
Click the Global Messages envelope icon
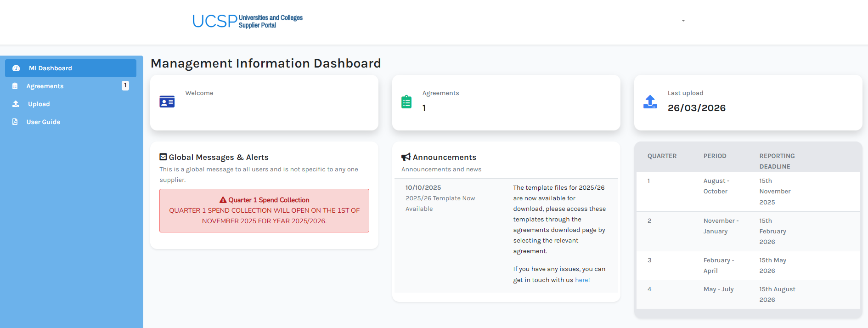163,157
